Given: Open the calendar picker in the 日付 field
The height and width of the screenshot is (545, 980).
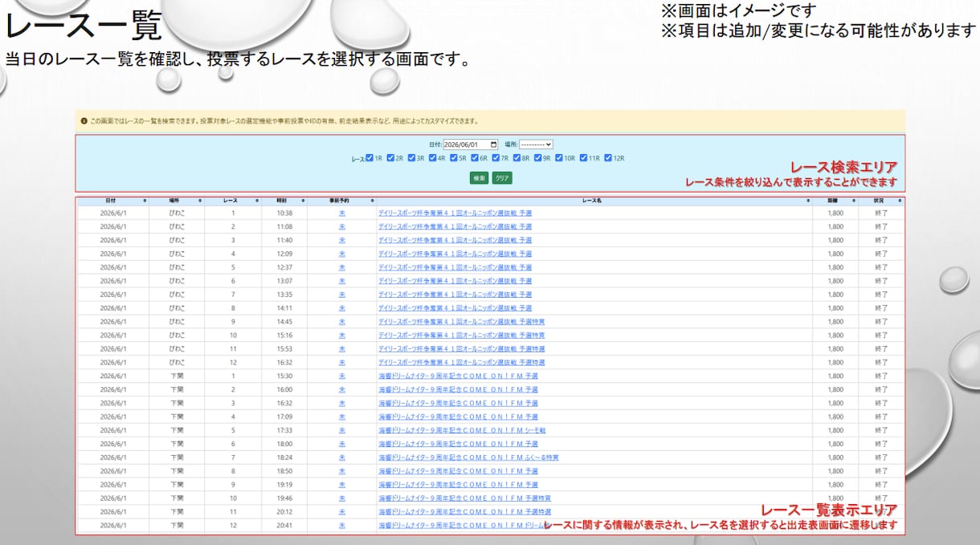Looking at the screenshot, I should click(493, 144).
